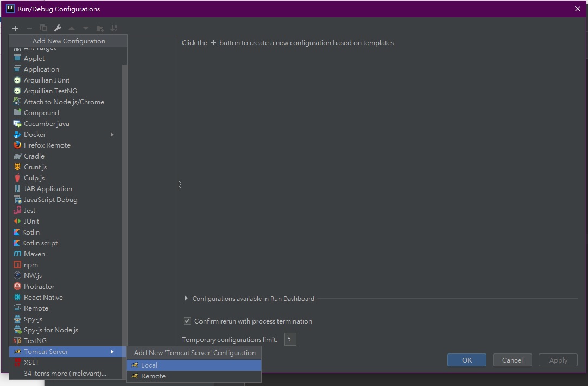Click the Cancel button
The width and height of the screenshot is (588, 386).
pyautogui.click(x=512, y=360)
